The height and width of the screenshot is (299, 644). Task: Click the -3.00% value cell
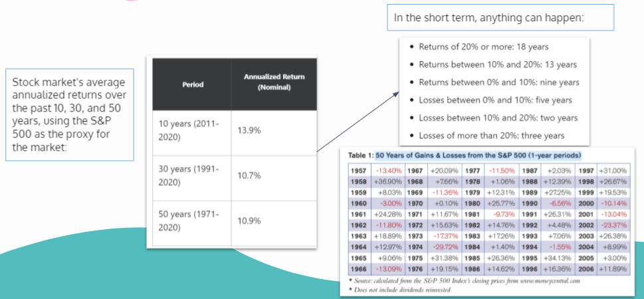[389, 203]
